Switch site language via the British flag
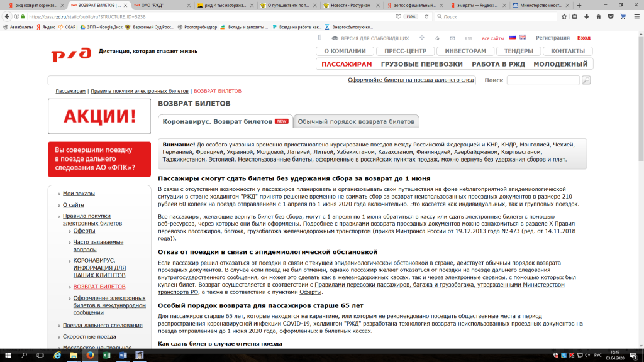Screen dimensions: 644x362 (x=523, y=38)
